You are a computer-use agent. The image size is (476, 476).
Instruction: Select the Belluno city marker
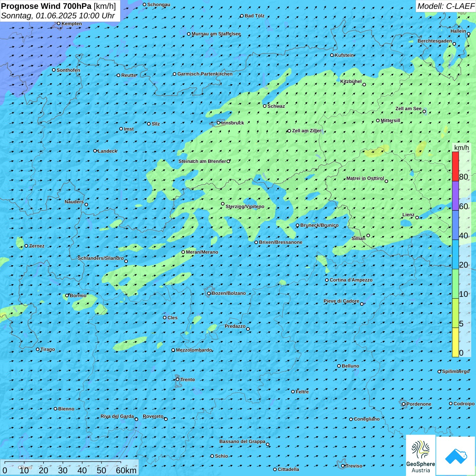[x=339, y=366]
